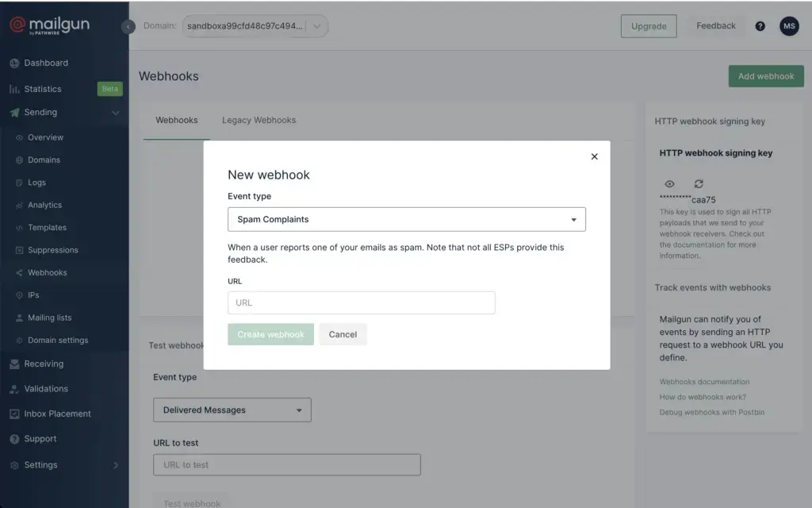
Task: Open the Webhooks documentation link
Action: [704, 382]
